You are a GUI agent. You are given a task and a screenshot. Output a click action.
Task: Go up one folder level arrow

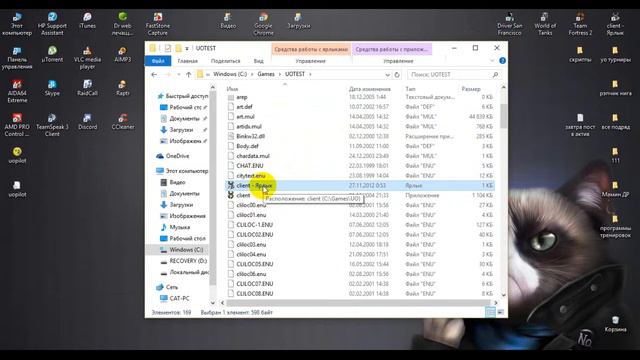click(x=188, y=75)
